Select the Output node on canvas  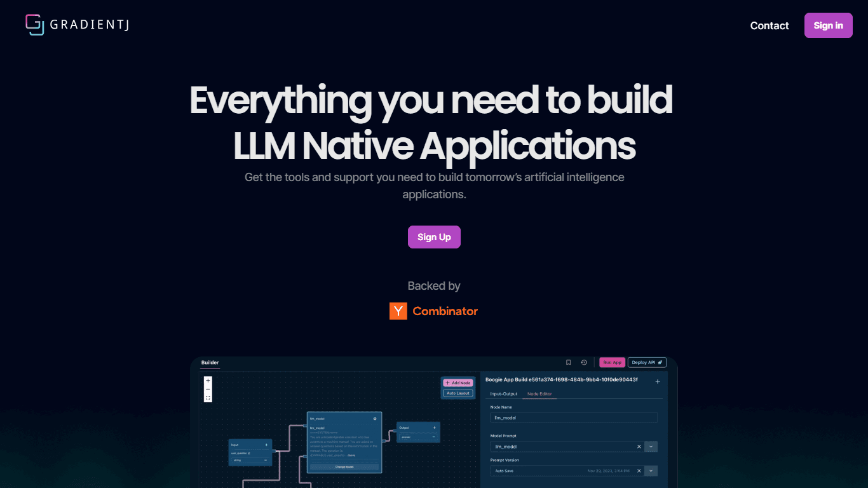click(417, 432)
